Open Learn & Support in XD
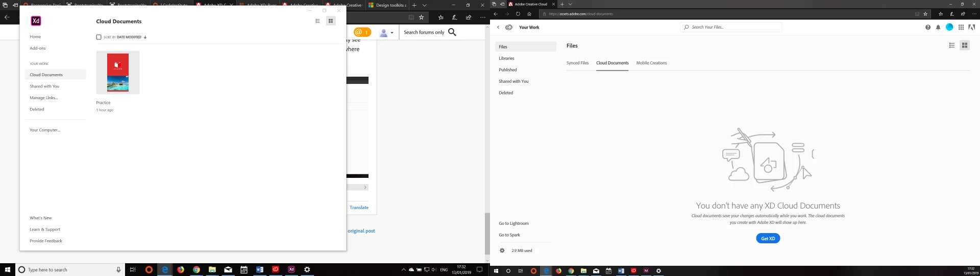The width and height of the screenshot is (980, 276). tap(45, 229)
